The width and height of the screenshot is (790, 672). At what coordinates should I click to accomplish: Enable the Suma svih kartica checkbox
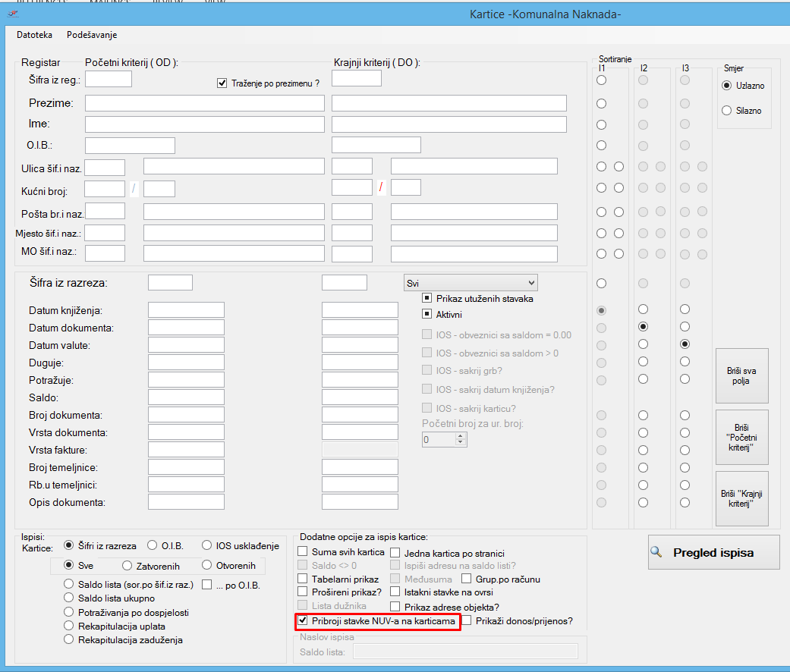[303, 551]
